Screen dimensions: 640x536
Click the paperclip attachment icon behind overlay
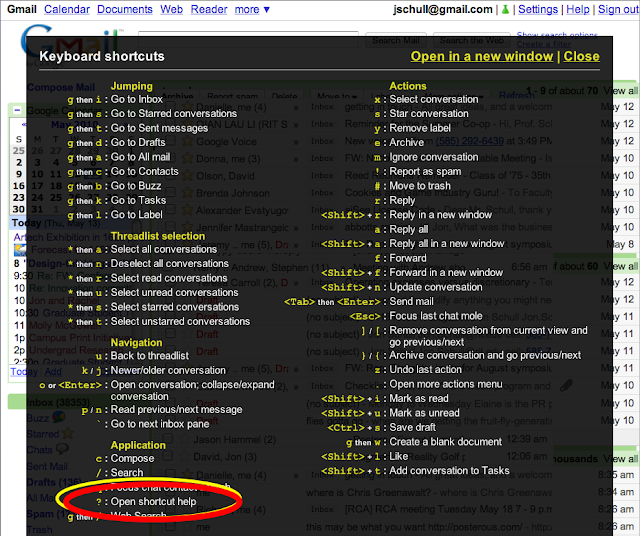coord(566,385)
